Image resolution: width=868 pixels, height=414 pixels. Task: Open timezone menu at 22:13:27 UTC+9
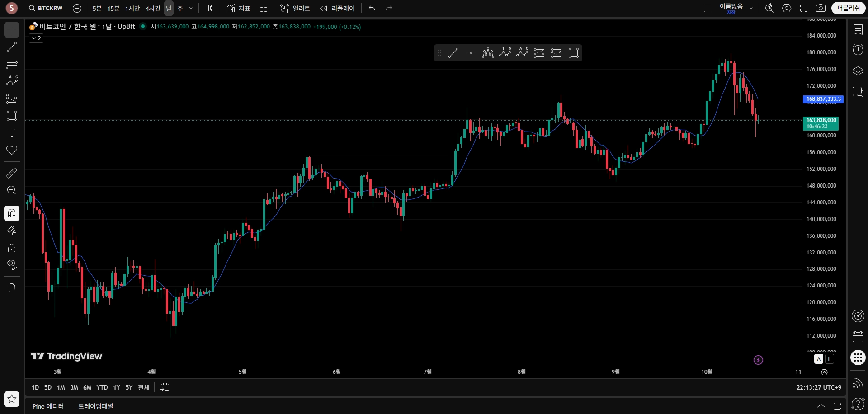pos(819,387)
